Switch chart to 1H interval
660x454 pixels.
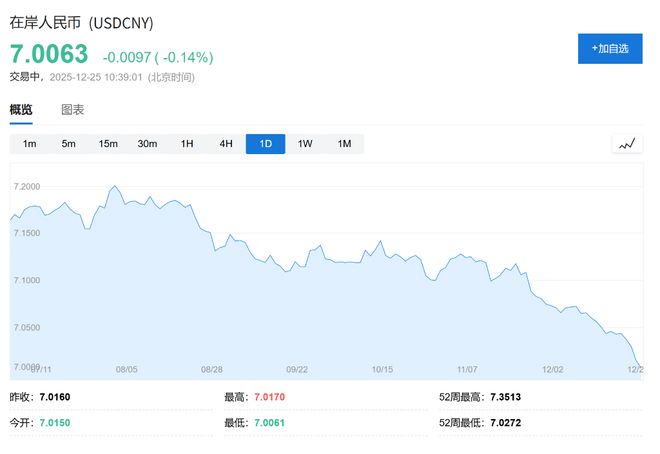click(187, 144)
